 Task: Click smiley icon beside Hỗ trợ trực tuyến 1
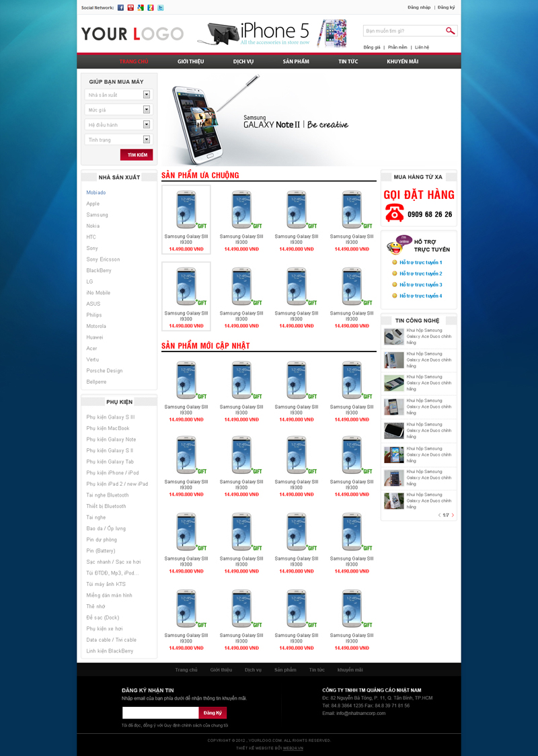pyautogui.click(x=394, y=262)
